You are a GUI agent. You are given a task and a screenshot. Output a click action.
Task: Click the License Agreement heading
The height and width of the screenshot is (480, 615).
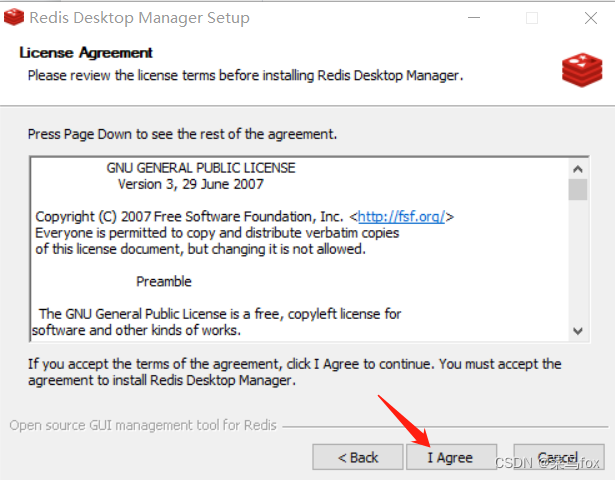point(86,53)
